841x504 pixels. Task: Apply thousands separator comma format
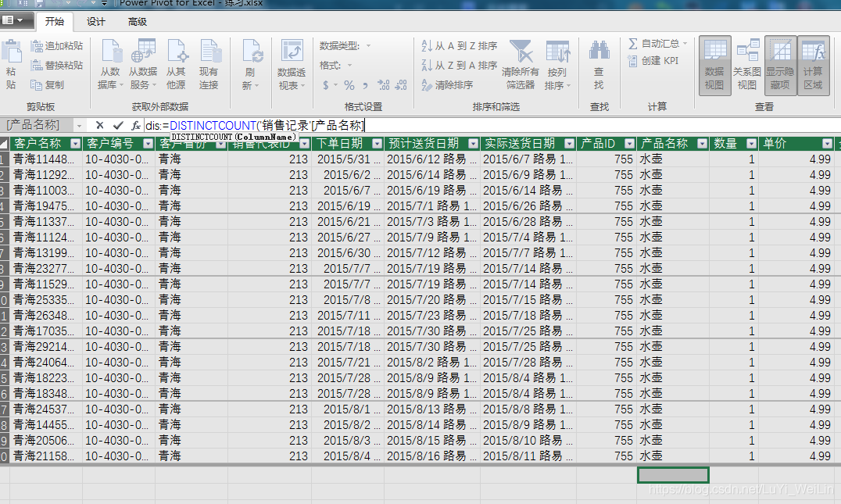366,85
